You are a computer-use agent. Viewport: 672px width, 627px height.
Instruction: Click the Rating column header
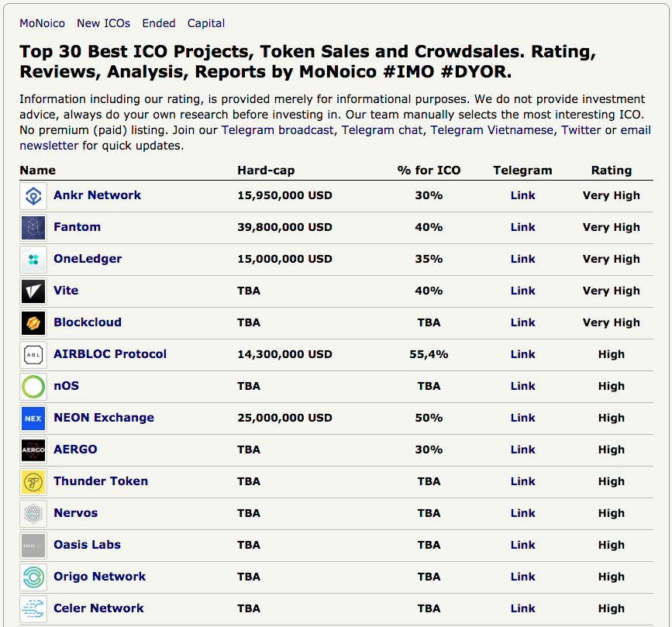pos(611,171)
